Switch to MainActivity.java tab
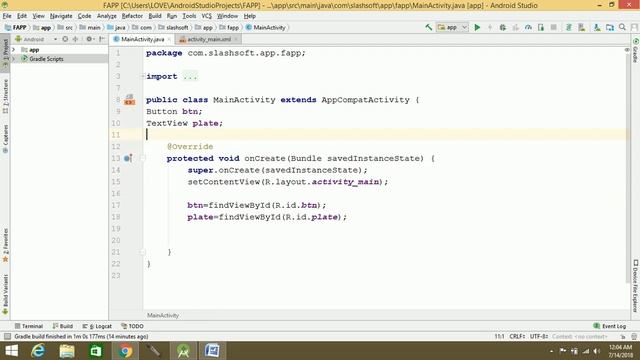The width and height of the screenshot is (640, 360). coord(142,39)
